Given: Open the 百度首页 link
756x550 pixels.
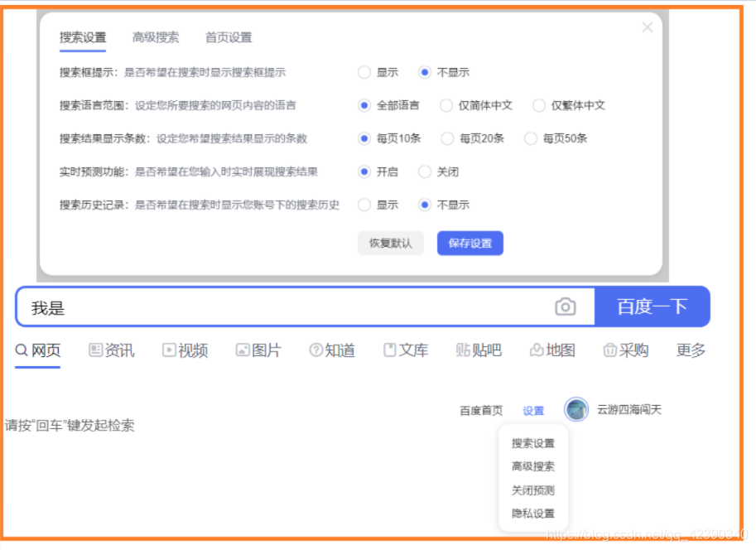Looking at the screenshot, I should (481, 411).
